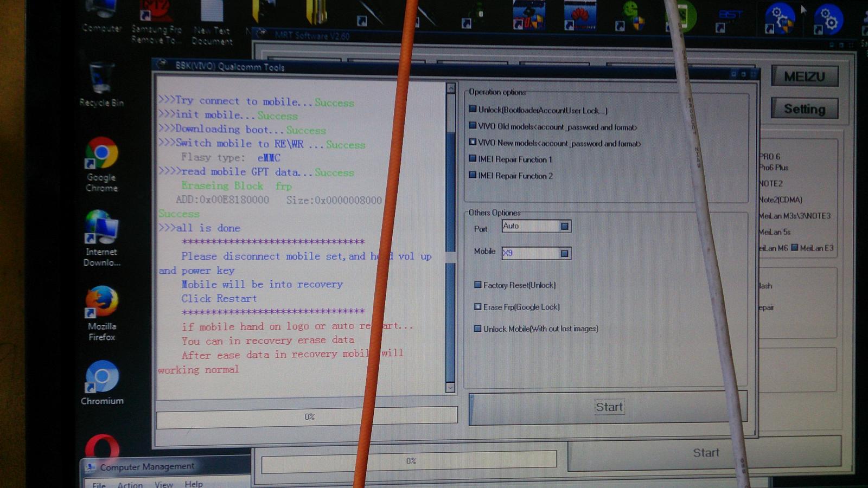Click log line 'Try connect to mobile'

coord(256,101)
